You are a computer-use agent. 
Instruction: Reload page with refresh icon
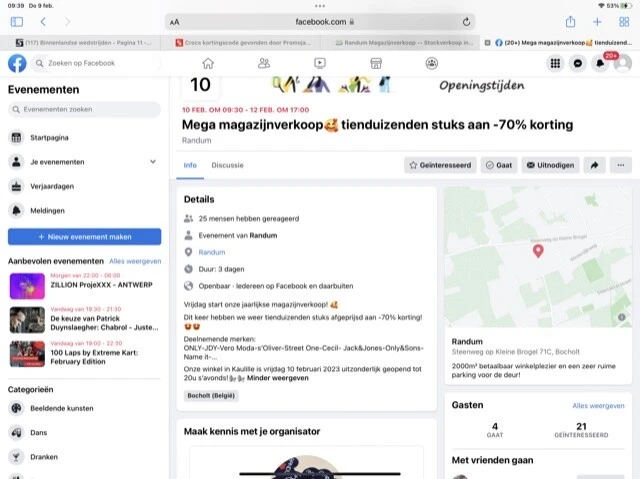(x=466, y=22)
